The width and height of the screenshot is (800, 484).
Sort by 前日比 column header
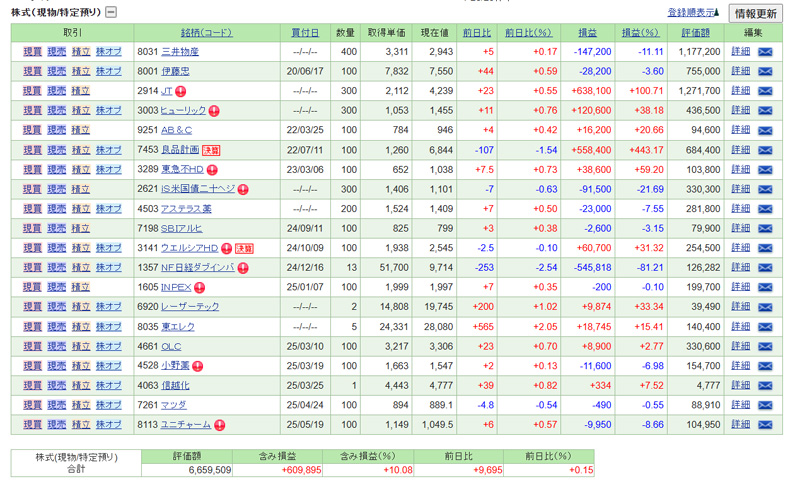[x=477, y=33]
